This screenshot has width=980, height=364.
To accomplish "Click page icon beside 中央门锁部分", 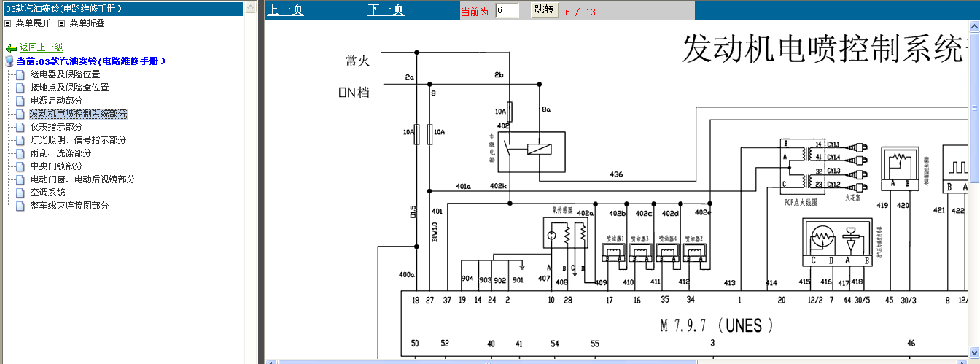I will (x=20, y=166).
